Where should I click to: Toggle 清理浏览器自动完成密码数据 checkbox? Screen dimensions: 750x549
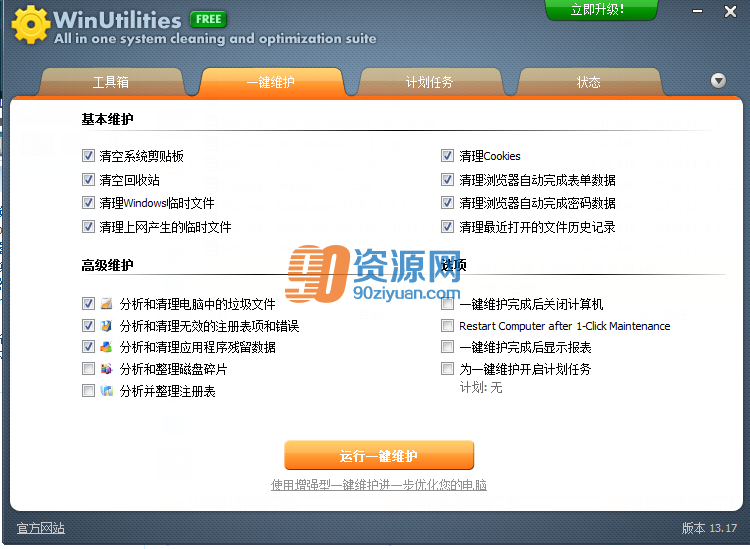click(x=447, y=202)
